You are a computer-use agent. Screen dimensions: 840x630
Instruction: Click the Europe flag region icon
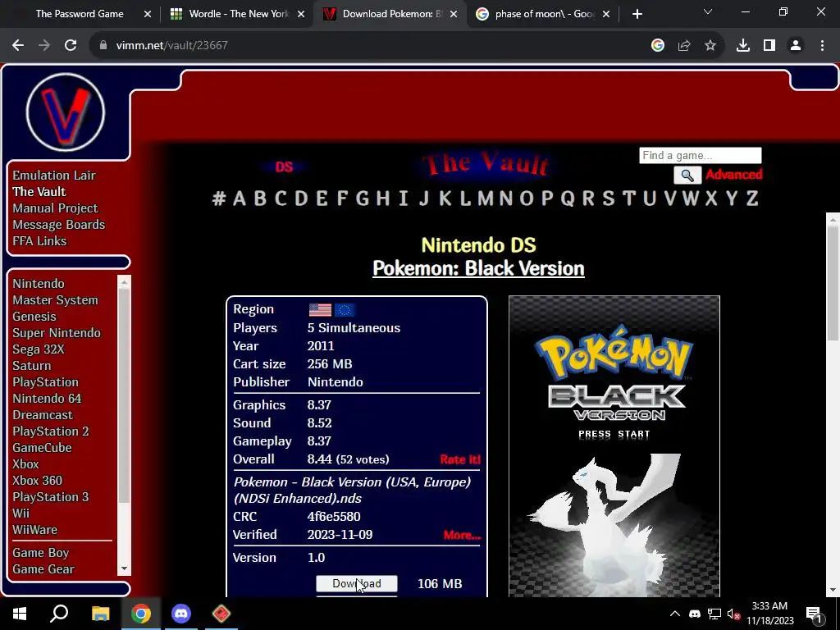click(x=345, y=309)
